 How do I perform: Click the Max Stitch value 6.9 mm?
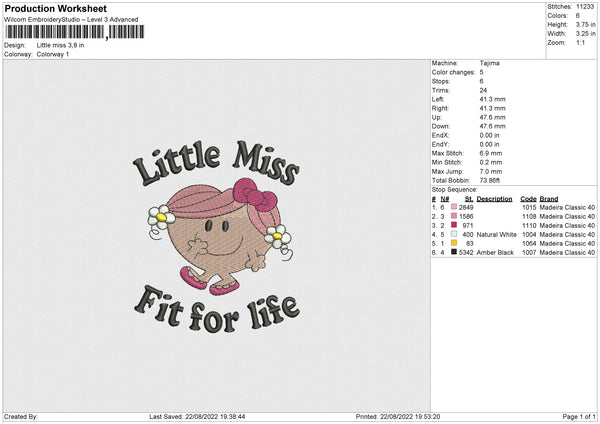491,153
